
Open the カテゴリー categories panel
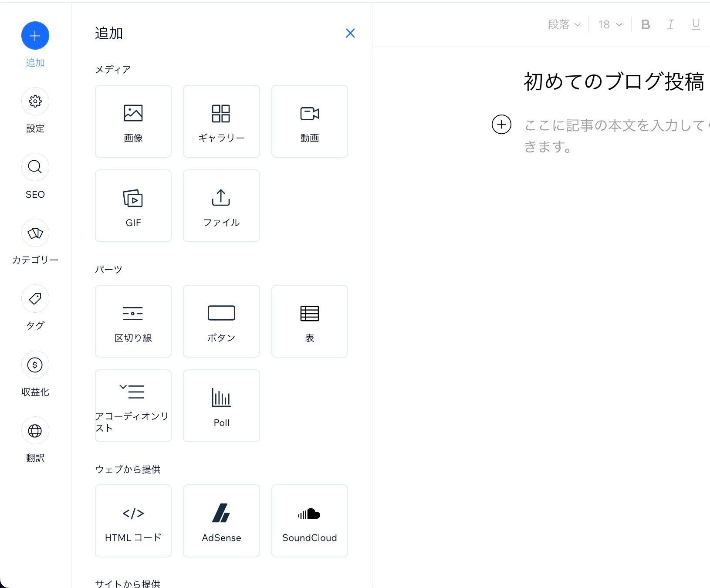pyautogui.click(x=35, y=233)
